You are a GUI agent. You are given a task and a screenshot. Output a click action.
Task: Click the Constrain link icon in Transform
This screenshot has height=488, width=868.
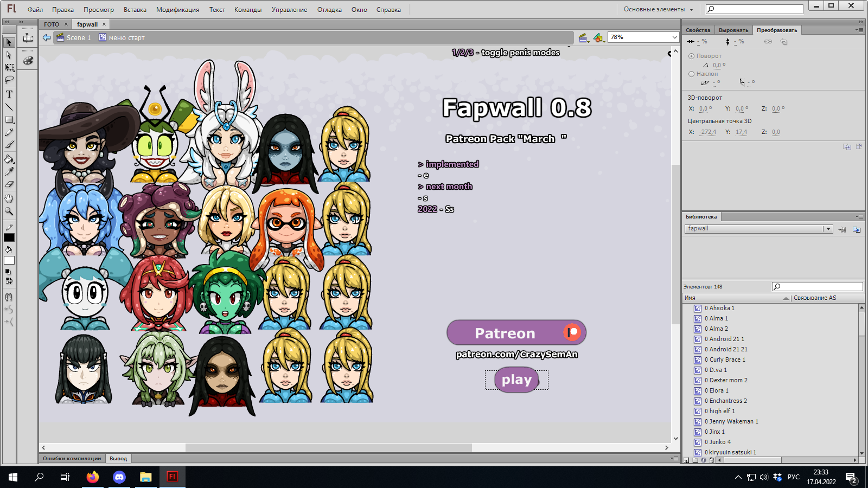tap(768, 42)
